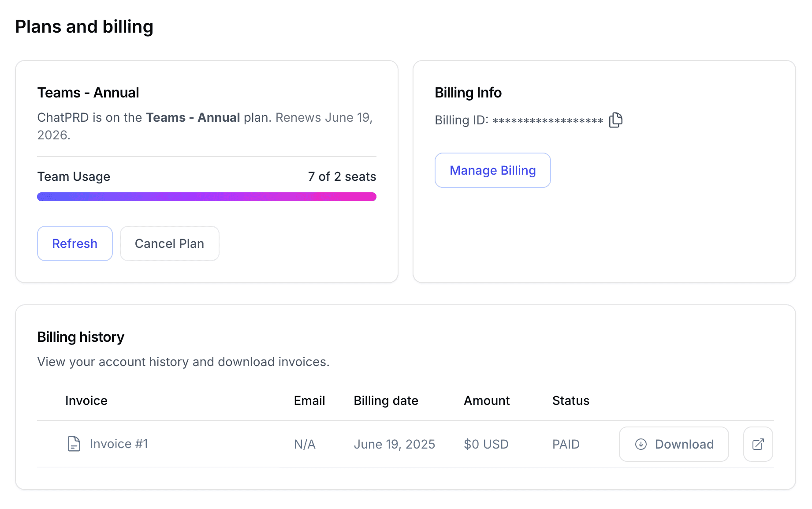Click the Team Usage progress bar
The height and width of the screenshot is (509, 812).
[x=206, y=197]
